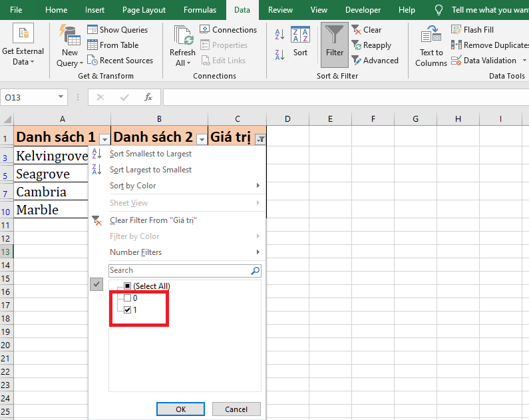Choose Clear Filter From "Giá trị"
Image resolution: width=529 pixels, height=420 pixels.
[x=153, y=220]
